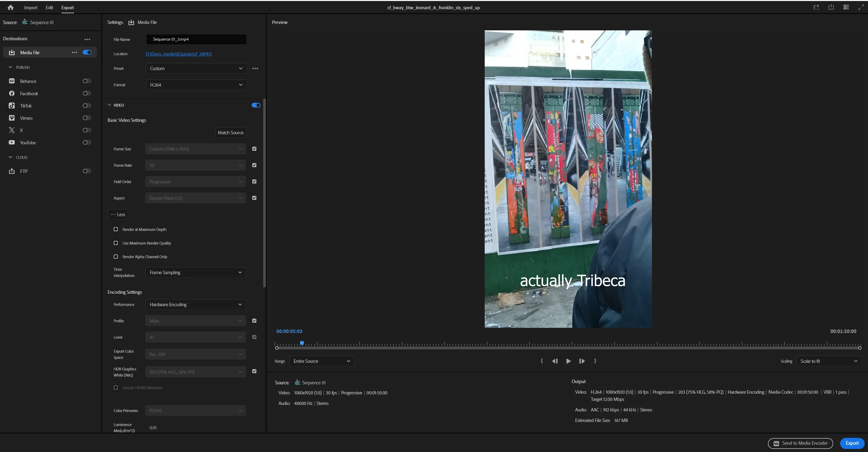
Task: Open the Preset dropdown showing Custom
Action: pos(196,68)
